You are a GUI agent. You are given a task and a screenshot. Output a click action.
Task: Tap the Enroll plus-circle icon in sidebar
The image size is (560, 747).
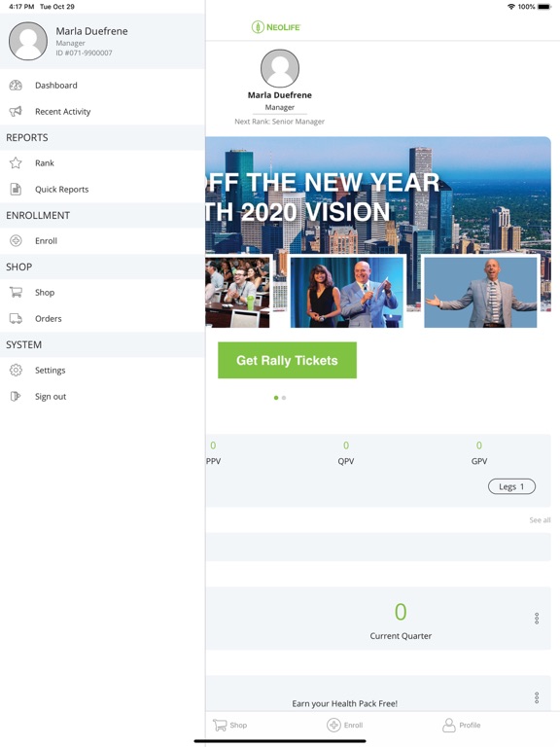(16, 240)
